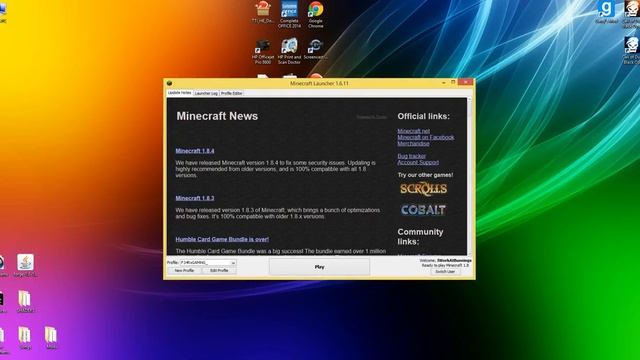Switch to the Launcher Log tab
Image resolution: width=640 pixels, height=360 pixels.
click(206, 93)
